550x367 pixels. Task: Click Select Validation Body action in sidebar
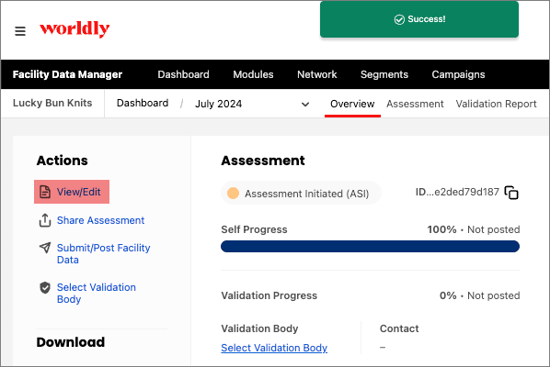(x=96, y=293)
